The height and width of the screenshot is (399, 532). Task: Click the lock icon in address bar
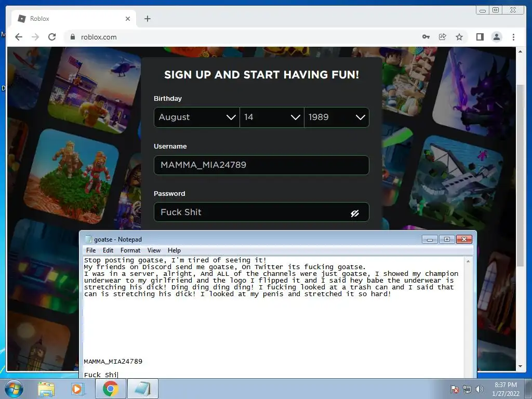click(x=72, y=37)
